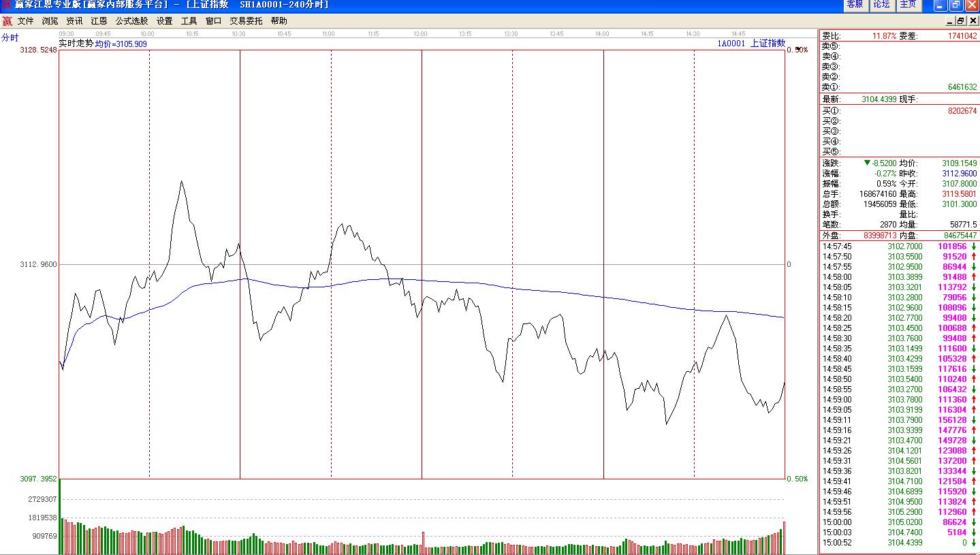Open the 设置 menu

164,21
